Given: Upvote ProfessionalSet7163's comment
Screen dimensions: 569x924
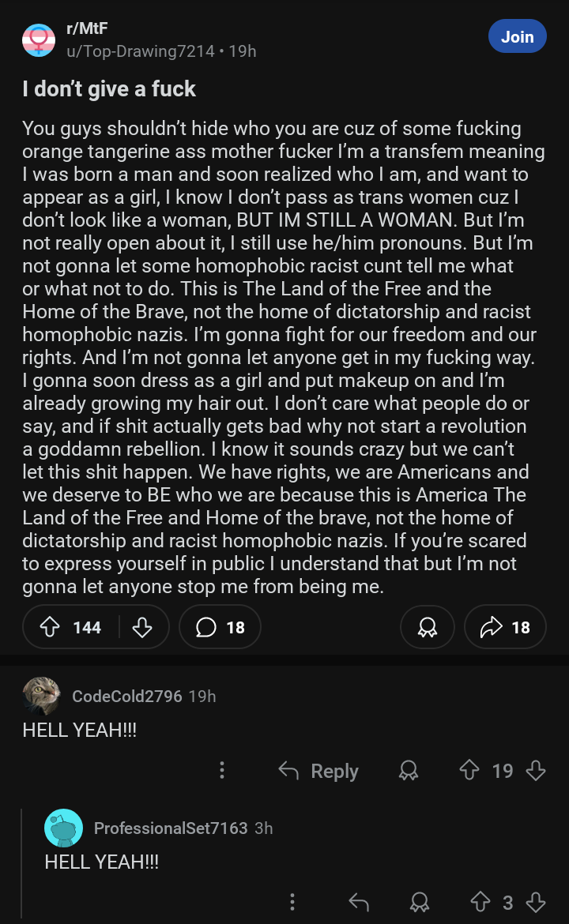Looking at the screenshot, I should click(480, 902).
